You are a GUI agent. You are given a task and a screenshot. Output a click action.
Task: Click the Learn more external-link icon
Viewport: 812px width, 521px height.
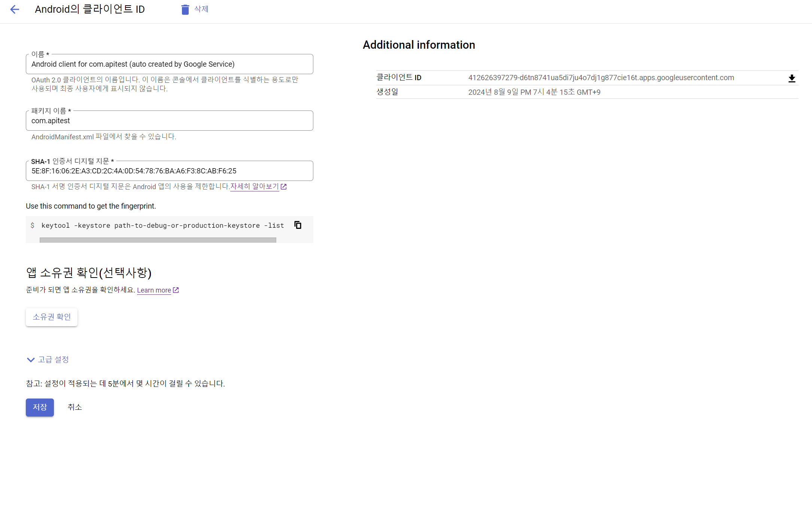[176, 290]
